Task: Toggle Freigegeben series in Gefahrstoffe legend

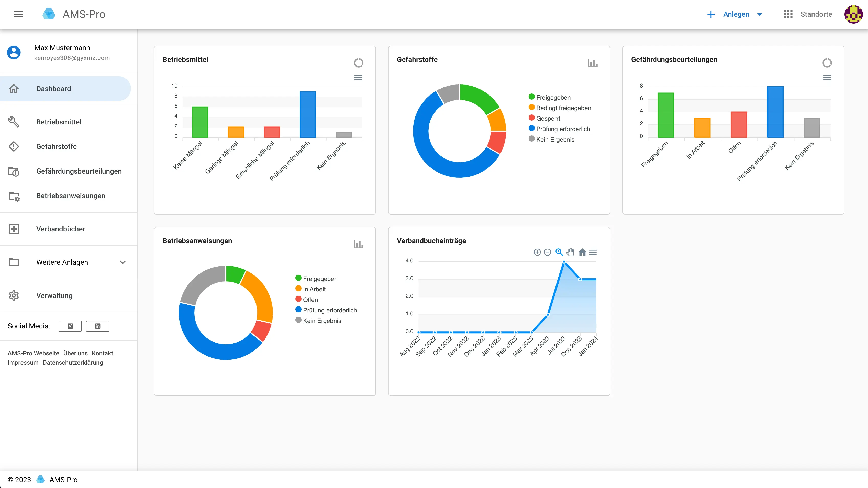Action: click(553, 98)
